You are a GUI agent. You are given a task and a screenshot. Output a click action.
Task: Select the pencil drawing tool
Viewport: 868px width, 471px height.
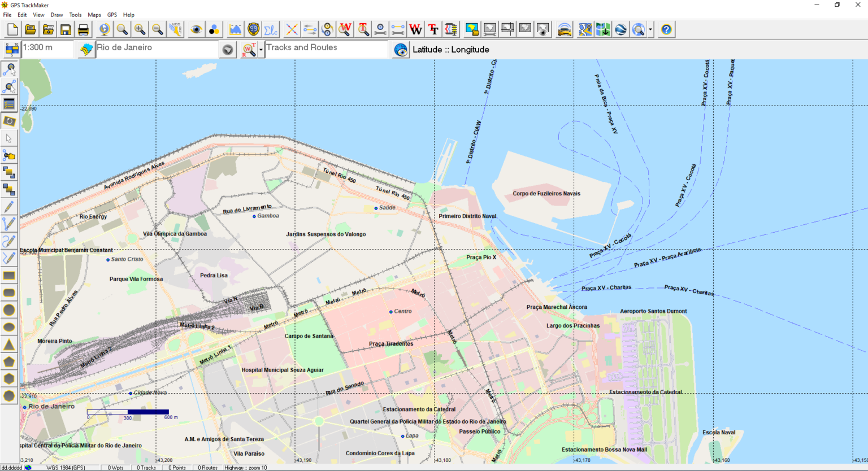tap(9, 207)
